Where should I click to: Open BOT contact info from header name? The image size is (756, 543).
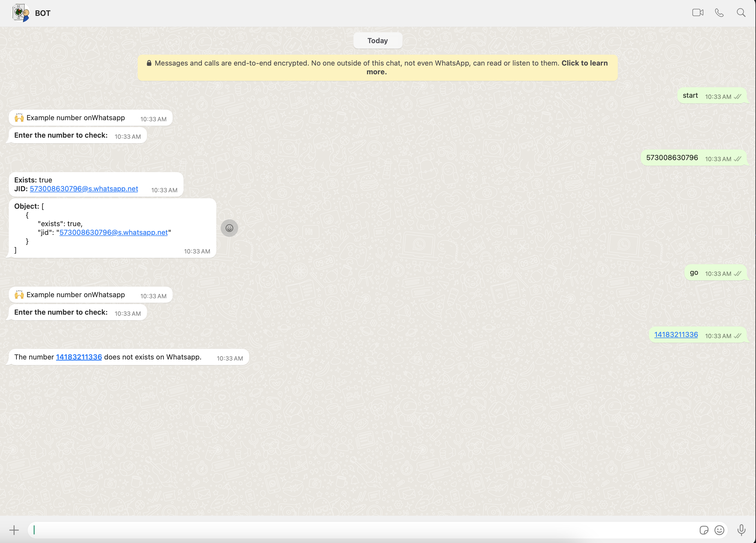[43, 13]
